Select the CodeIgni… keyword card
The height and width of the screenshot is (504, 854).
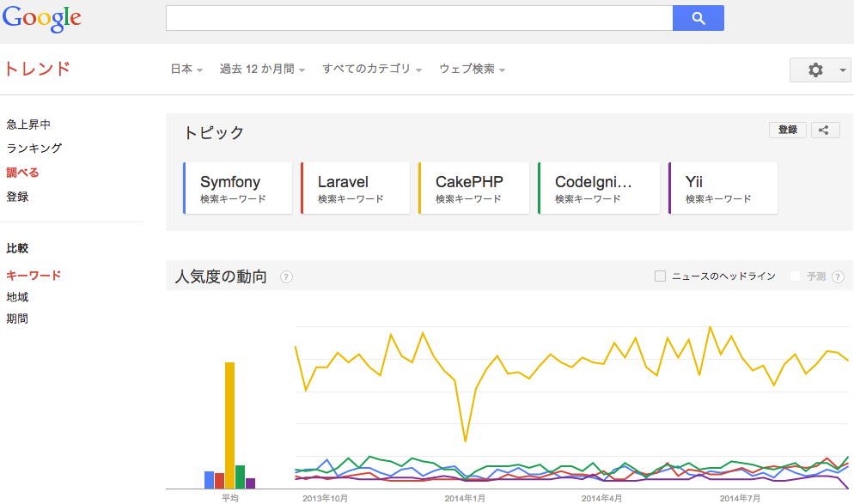pos(599,188)
